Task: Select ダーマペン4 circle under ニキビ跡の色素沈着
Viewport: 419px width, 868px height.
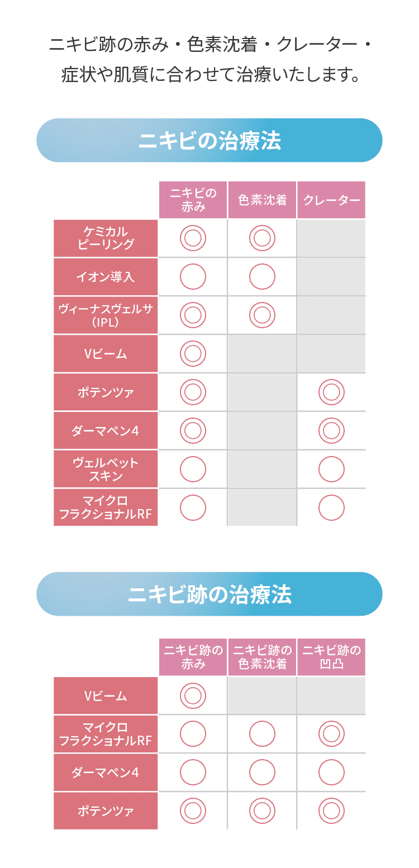Action: [262, 773]
